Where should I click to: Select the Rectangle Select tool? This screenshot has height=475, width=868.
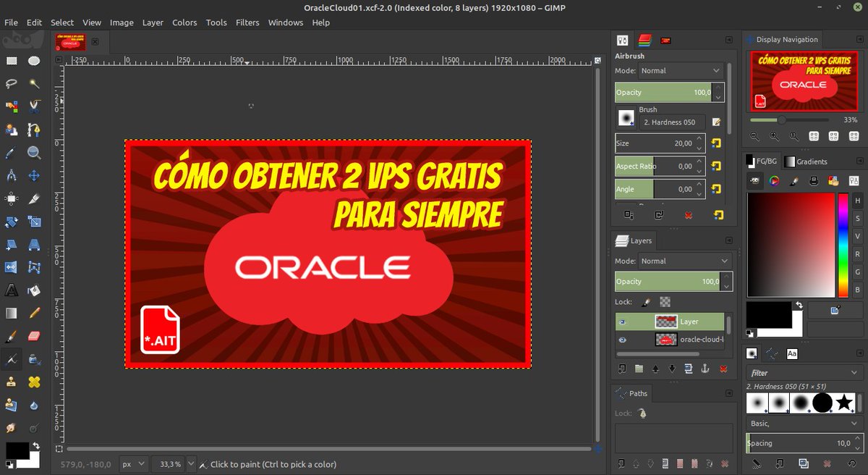[12, 61]
